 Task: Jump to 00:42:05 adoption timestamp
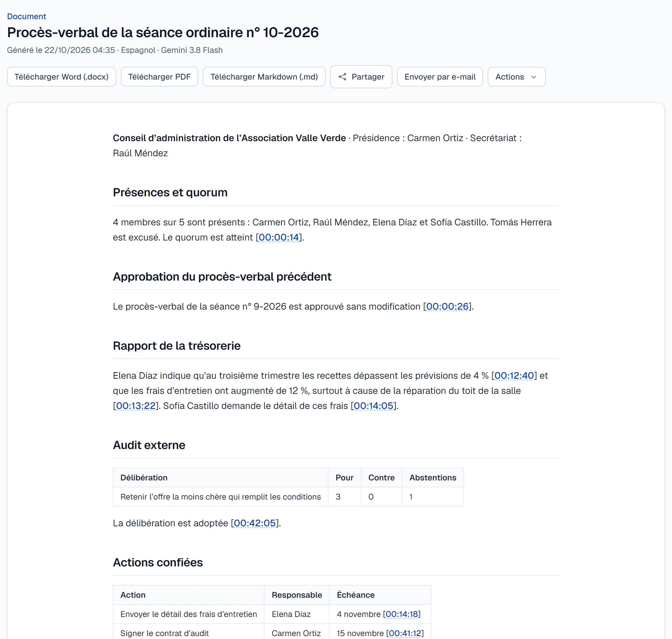coord(255,523)
